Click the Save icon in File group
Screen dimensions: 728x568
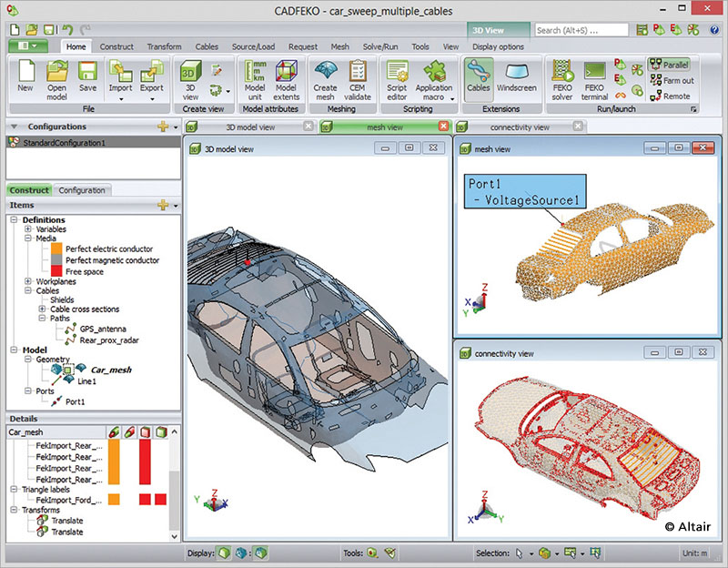pos(87,72)
